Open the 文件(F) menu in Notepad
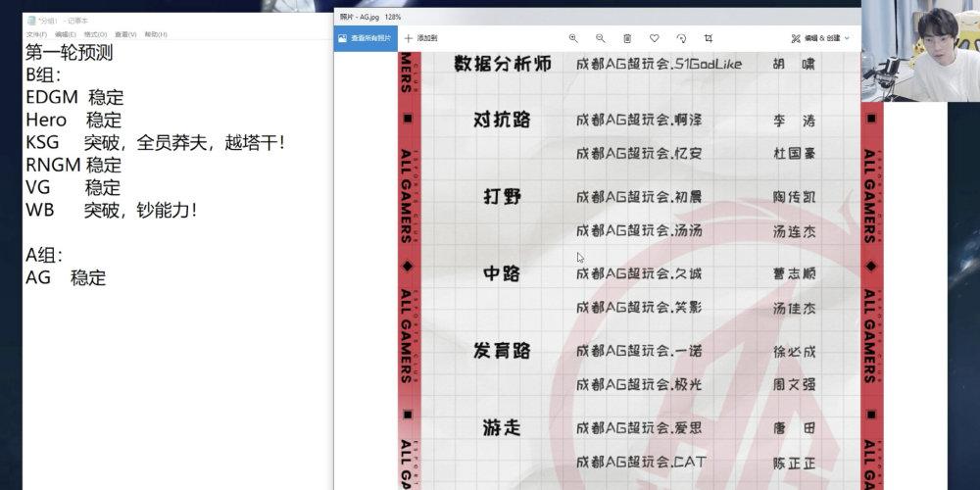 click(x=36, y=34)
